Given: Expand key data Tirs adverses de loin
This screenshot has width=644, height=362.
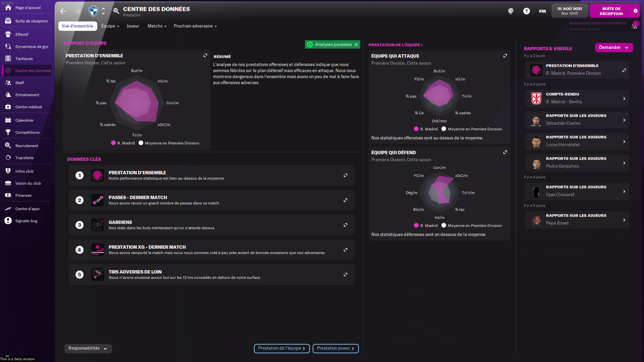Looking at the screenshot, I should pyautogui.click(x=345, y=275).
